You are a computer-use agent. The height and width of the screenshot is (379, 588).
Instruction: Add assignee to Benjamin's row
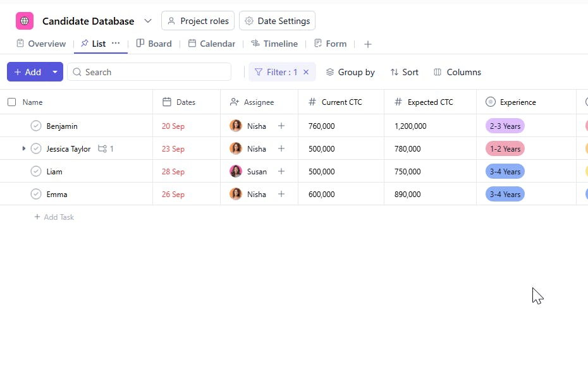click(281, 126)
